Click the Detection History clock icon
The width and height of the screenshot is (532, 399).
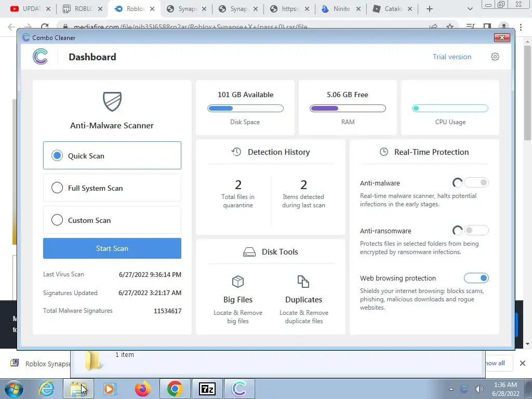pos(236,152)
